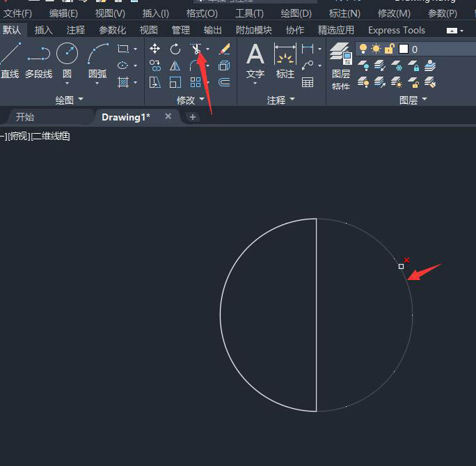Open a new drawing tab with plus button
Viewport: 476px width, 466px height.
pos(193,117)
